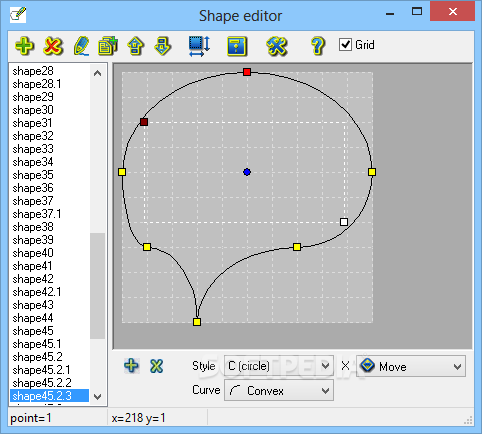Click the Shape editor app icon in title bar

(x=18, y=15)
